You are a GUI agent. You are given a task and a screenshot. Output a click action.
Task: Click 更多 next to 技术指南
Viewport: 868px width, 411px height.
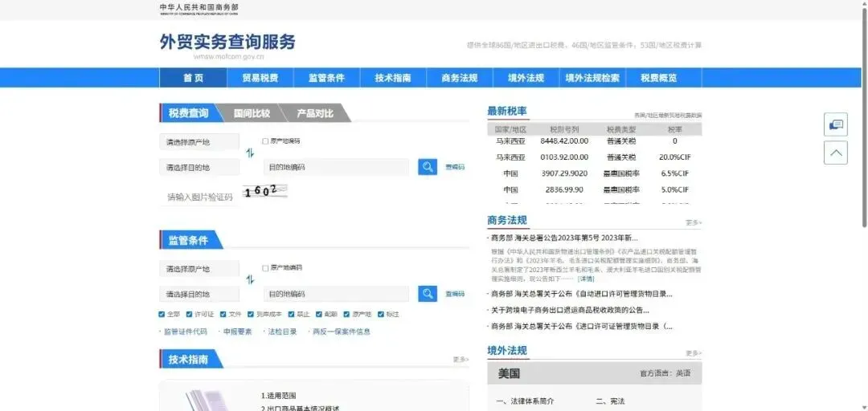[x=461, y=360]
